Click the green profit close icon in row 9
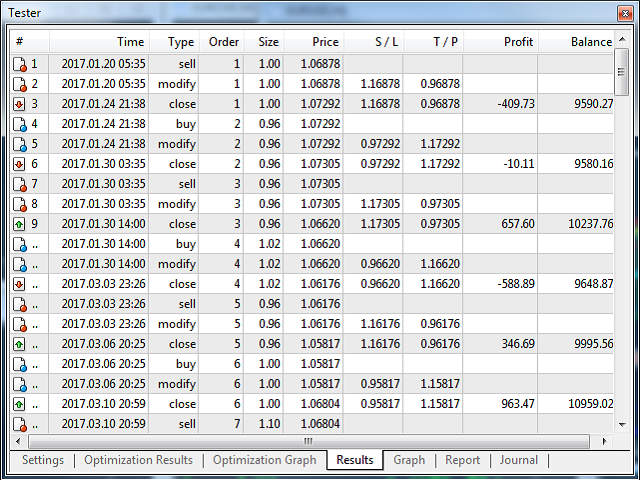 coord(20,224)
